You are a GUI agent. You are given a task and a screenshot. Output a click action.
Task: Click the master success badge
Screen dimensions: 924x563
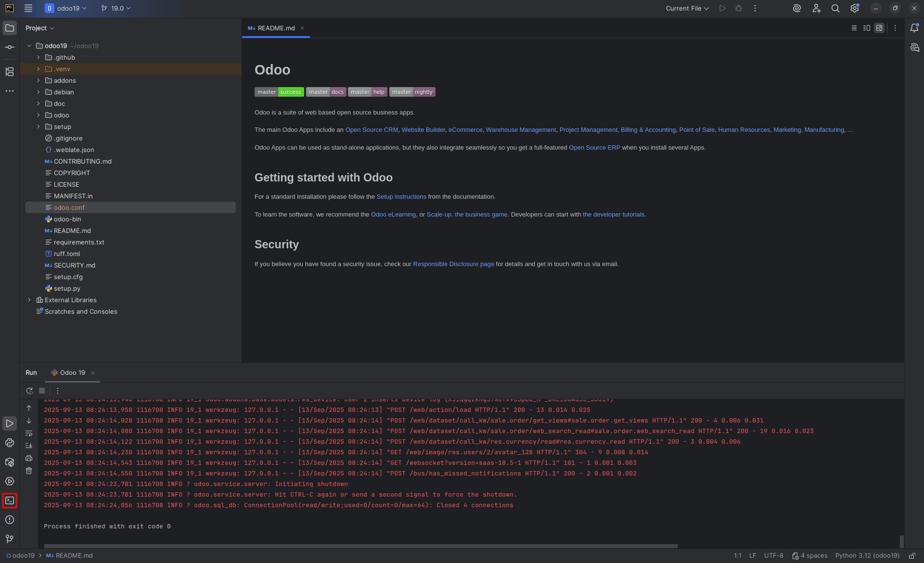click(x=279, y=92)
